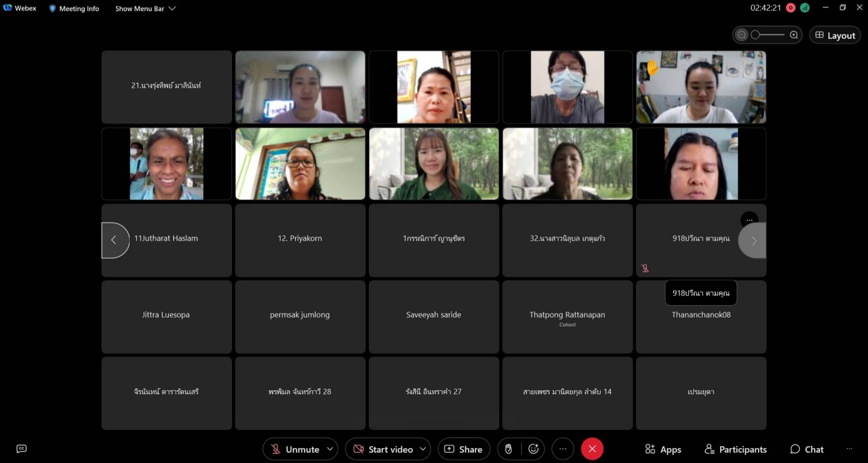Unmute the microphone
This screenshot has width=868, height=463.
(294, 449)
